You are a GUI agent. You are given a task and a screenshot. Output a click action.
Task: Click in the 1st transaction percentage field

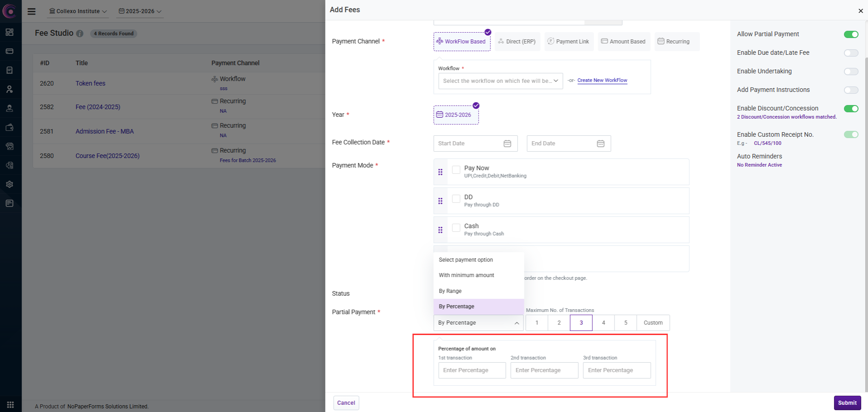[472, 370]
